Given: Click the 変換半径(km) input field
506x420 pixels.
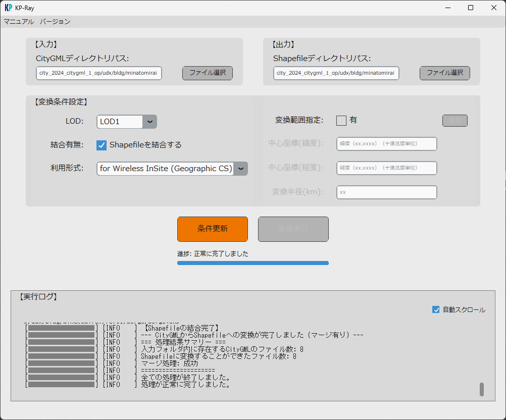Looking at the screenshot, I should (386, 192).
